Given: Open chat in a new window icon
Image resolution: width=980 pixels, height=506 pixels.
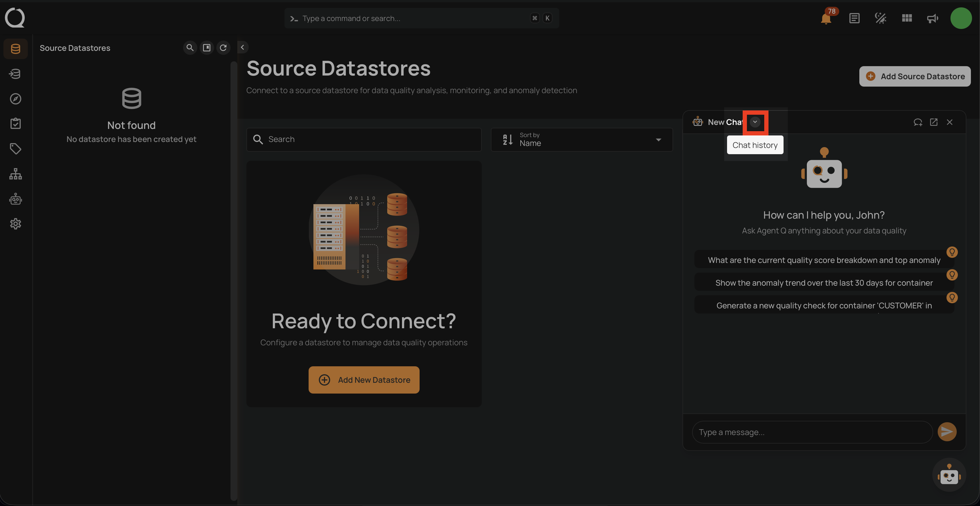Looking at the screenshot, I should coord(934,122).
